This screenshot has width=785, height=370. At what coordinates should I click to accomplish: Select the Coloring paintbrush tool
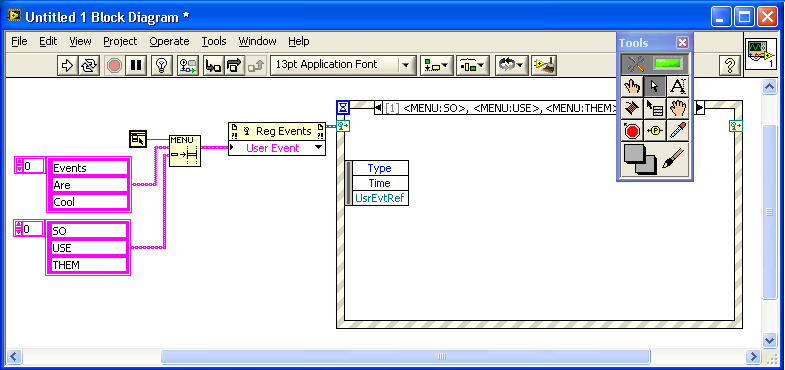tap(673, 160)
